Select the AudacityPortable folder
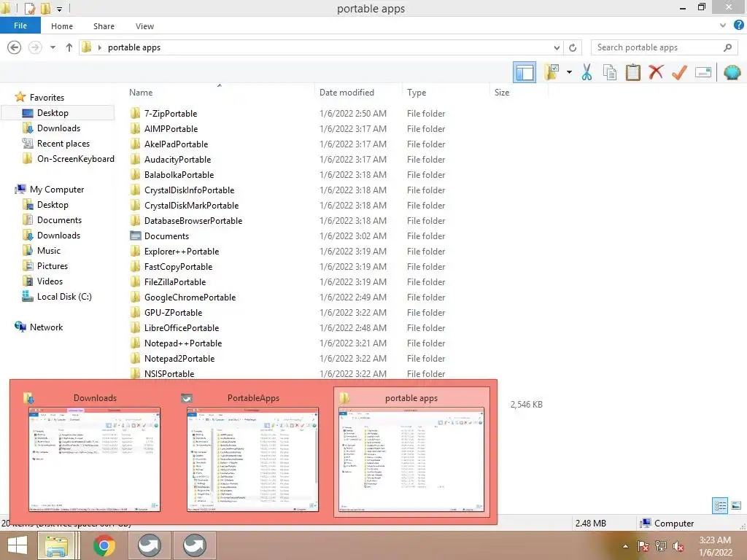The width and height of the screenshot is (747, 560). (x=177, y=159)
